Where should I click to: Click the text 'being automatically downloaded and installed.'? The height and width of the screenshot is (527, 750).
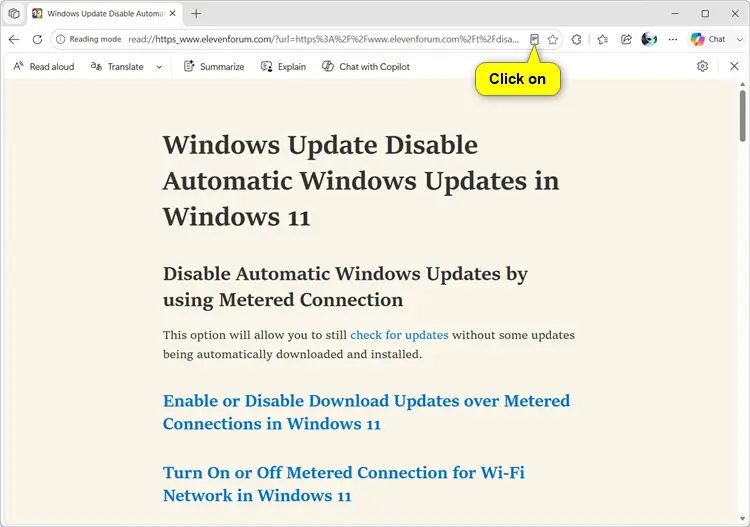coord(292,354)
